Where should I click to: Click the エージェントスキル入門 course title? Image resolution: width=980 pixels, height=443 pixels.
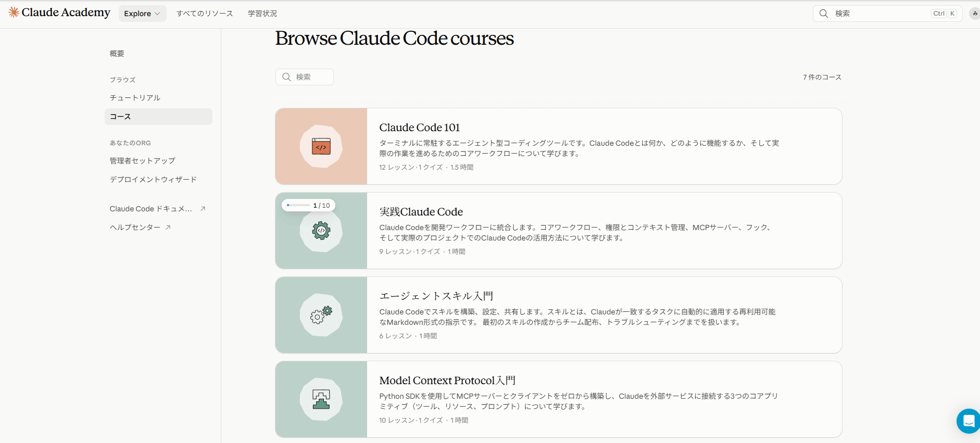point(436,296)
